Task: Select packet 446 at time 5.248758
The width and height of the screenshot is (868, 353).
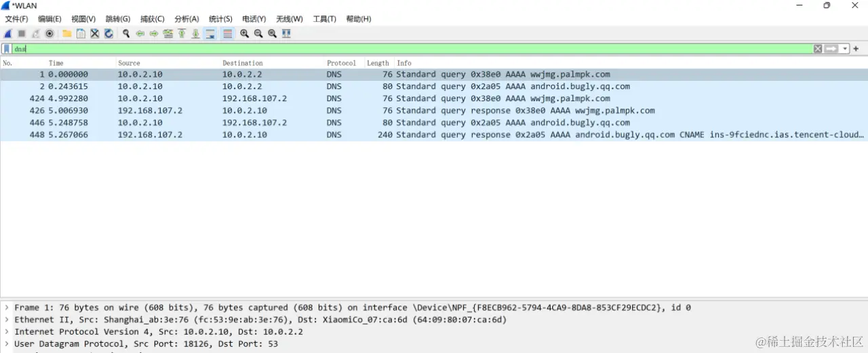Action: (x=434, y=123)
